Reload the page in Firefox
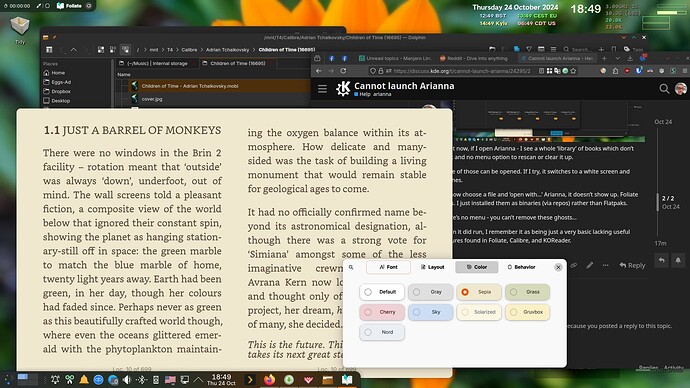Screen dimensions: 690x388 [343, 71]
